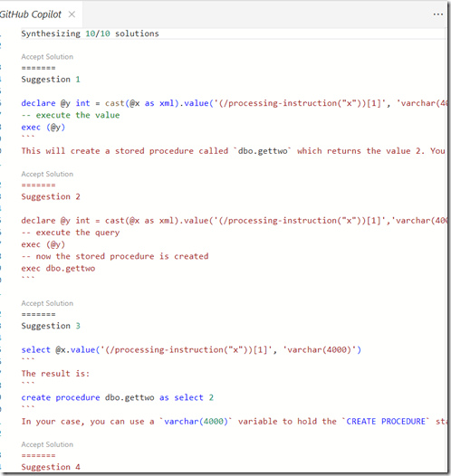
Task: Click '-- now the stored procedure is created' comment
Action: coord(115,256)
